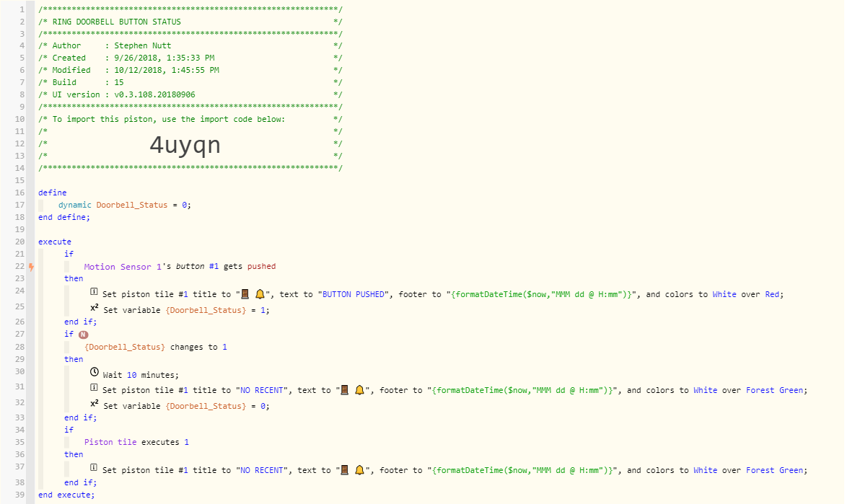Viewport: 850px width, 504px height.
Task: Click the then keyword on line 29
Action: (x=74, y=359)
